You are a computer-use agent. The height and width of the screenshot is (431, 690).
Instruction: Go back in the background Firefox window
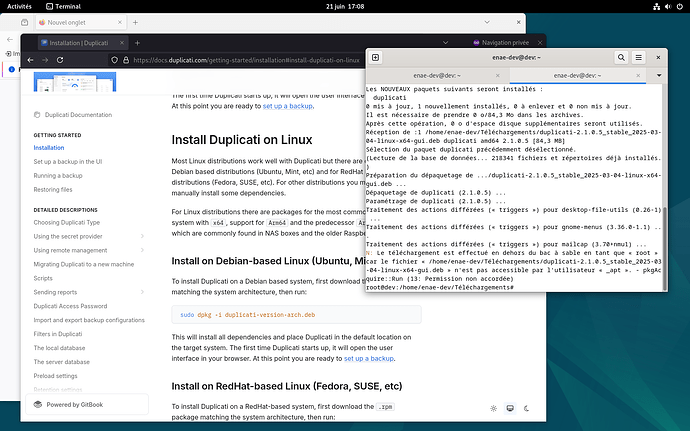tap(10, 39)
